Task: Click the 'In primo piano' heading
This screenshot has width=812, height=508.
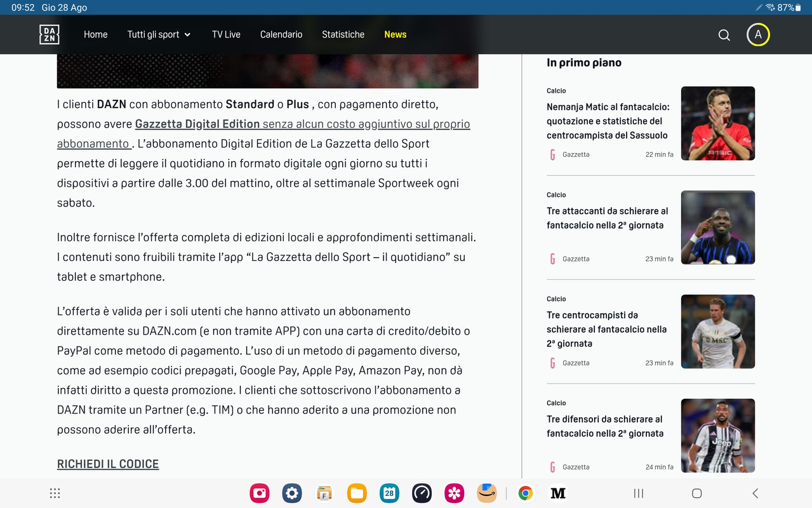Action: [x=584, y=62]
